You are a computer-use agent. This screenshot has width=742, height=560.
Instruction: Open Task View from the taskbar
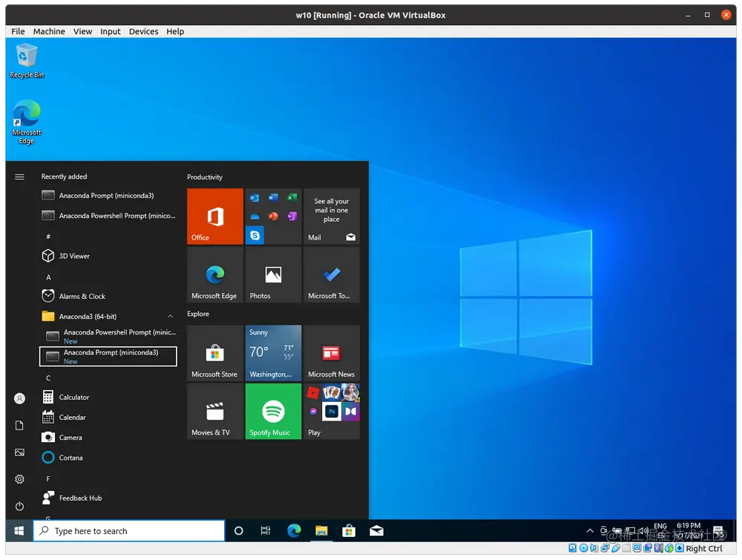[266, 530]
